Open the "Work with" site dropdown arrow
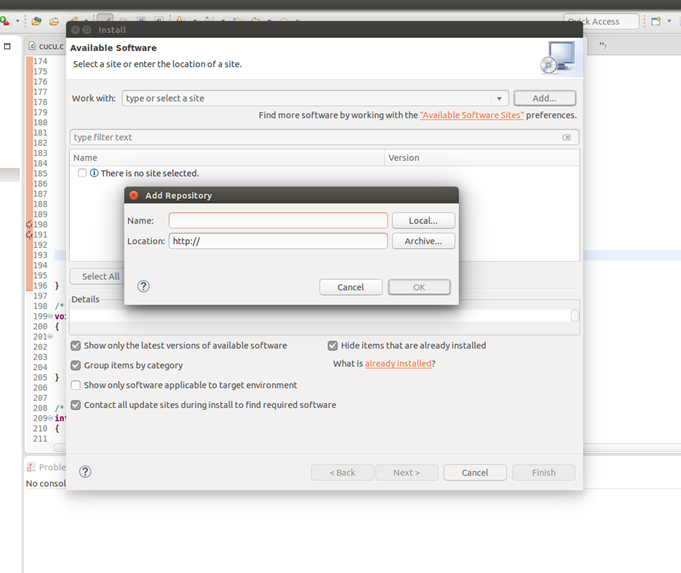Image resolution: width=681 pixels, height=573 pixels. pyautogui.click(x=499, y=99)
